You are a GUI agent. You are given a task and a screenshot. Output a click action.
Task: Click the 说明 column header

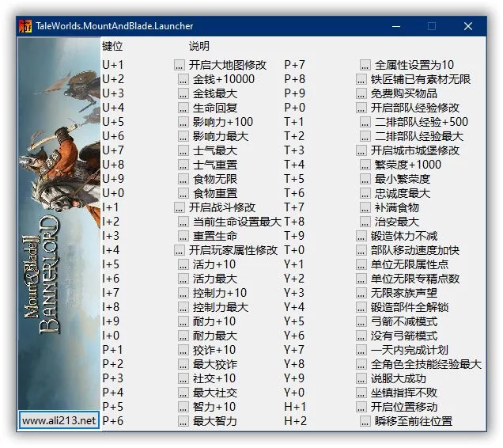point(199,46)
